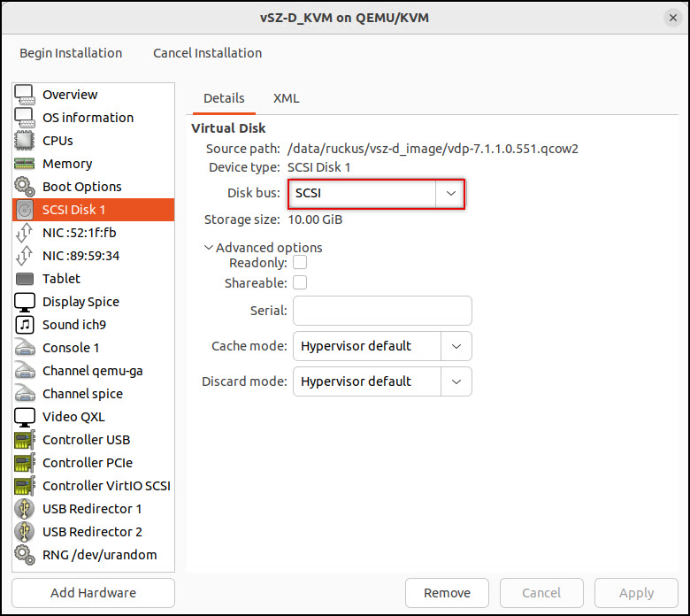Select the Display Spice label in list
Image resolution: width=690 pixels, height=616 pixels.
click(x=81, y=302)
